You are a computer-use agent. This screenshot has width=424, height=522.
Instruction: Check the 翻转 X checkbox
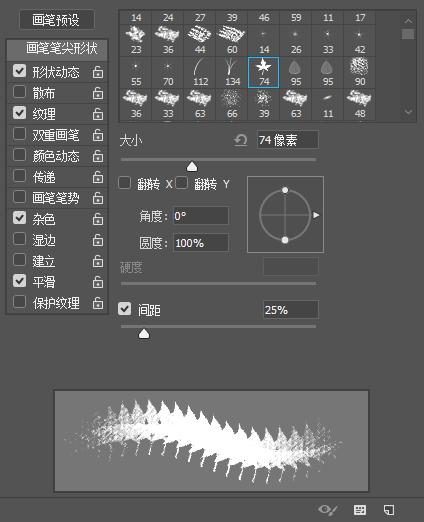(124, 183)
